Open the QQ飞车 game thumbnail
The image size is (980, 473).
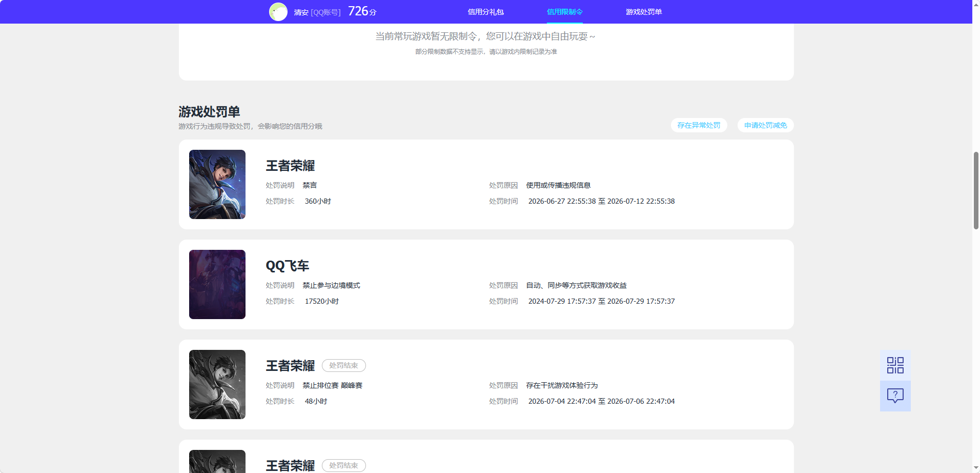(217, 284)
